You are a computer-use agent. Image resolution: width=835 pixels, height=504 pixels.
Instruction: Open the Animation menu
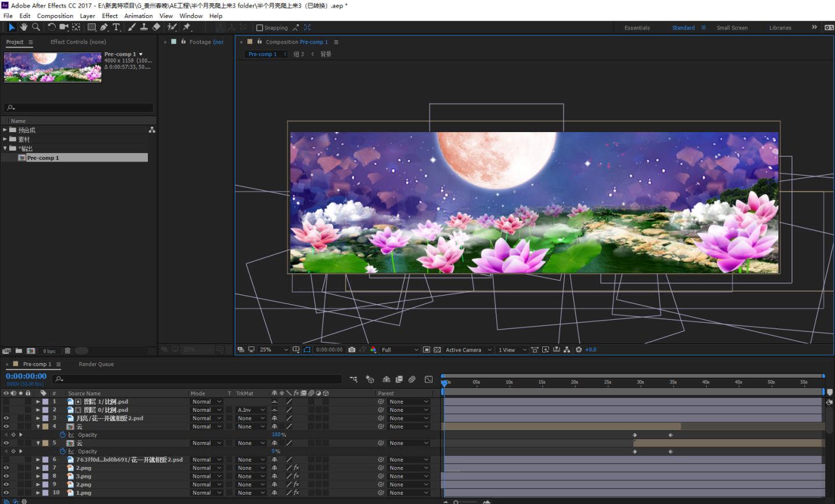139,16
